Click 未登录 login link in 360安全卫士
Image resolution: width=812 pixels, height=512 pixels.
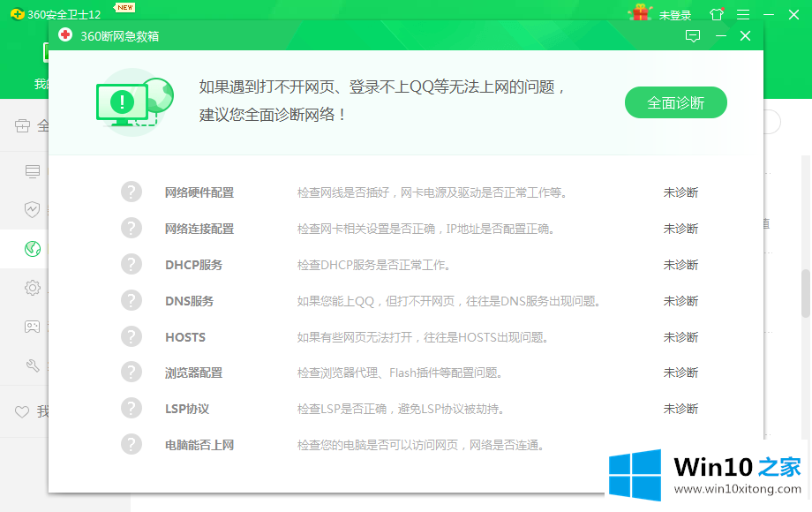[675, 15]
